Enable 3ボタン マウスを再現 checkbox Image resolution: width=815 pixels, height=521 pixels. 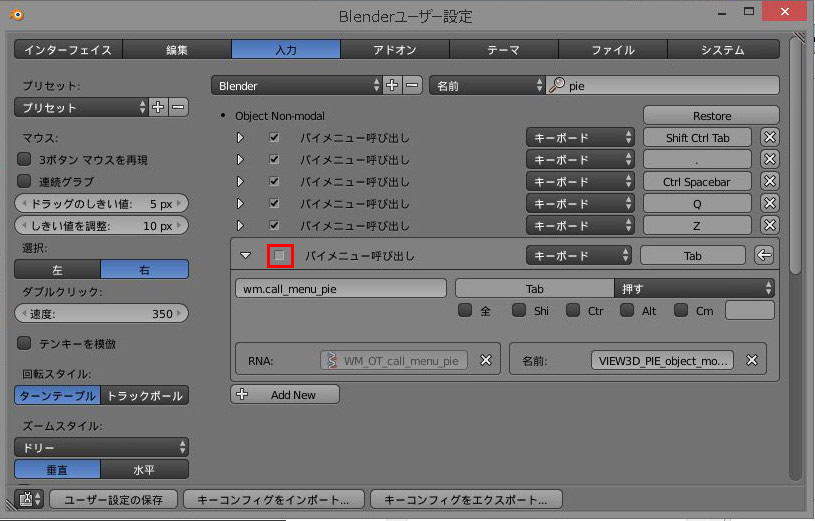coord(24,159)
